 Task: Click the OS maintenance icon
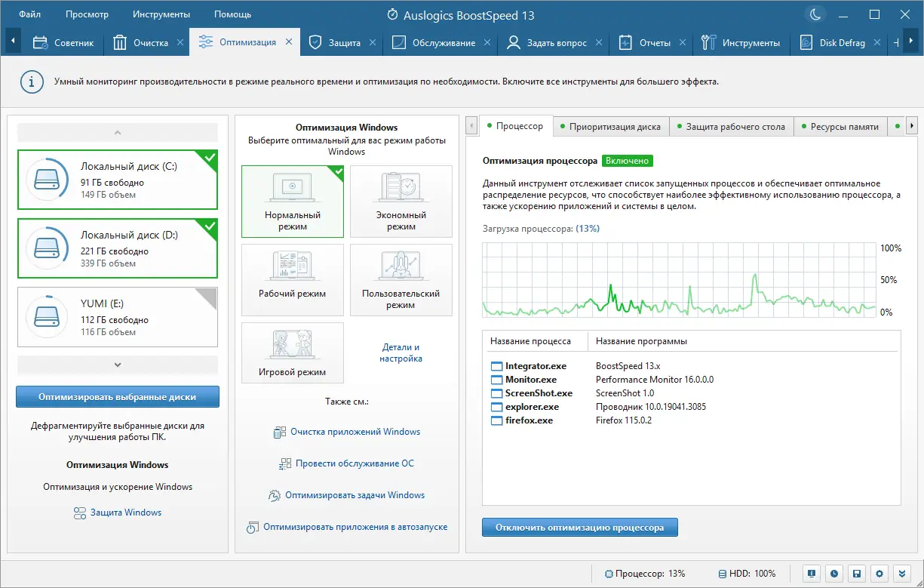[x=284, y=463]
